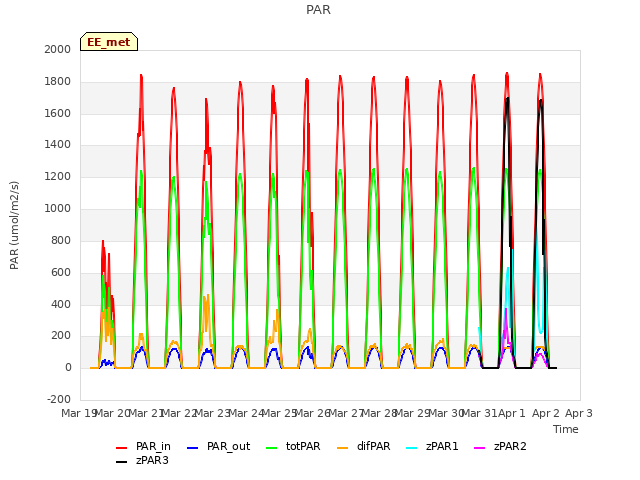Viewport: 640px width, 480px height.
Task: Click the EE_met annotation box
Action: pos(109,42)
